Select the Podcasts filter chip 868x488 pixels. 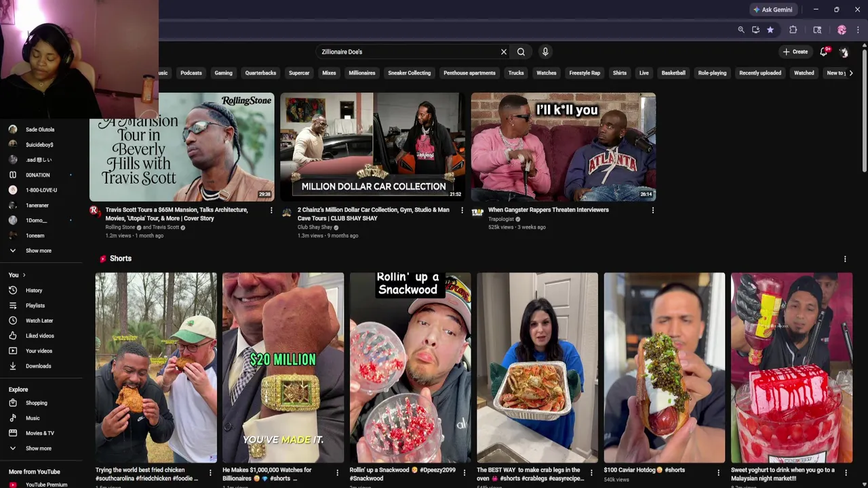(x=191, y=73)
